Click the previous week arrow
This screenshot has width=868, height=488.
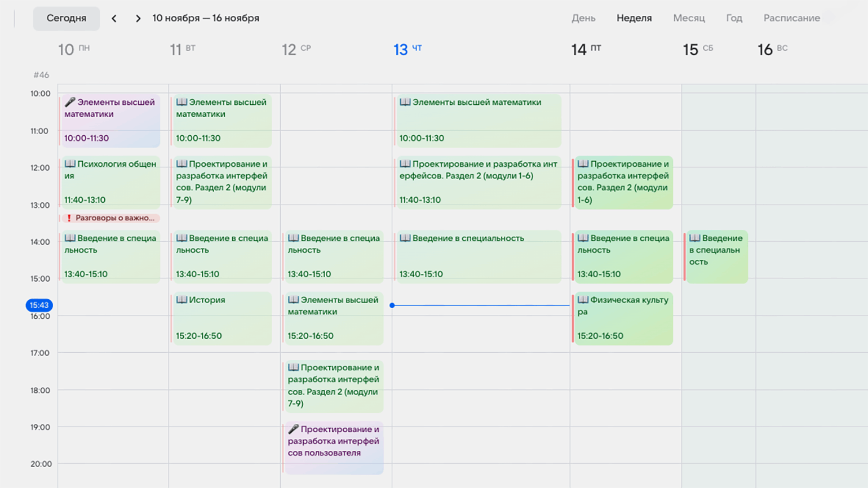click(114, 19)
